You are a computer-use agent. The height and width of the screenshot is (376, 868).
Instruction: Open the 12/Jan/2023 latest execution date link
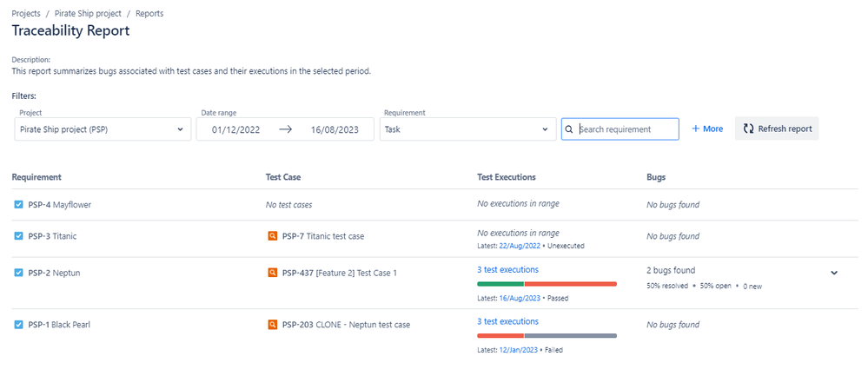tap(520, 350)
